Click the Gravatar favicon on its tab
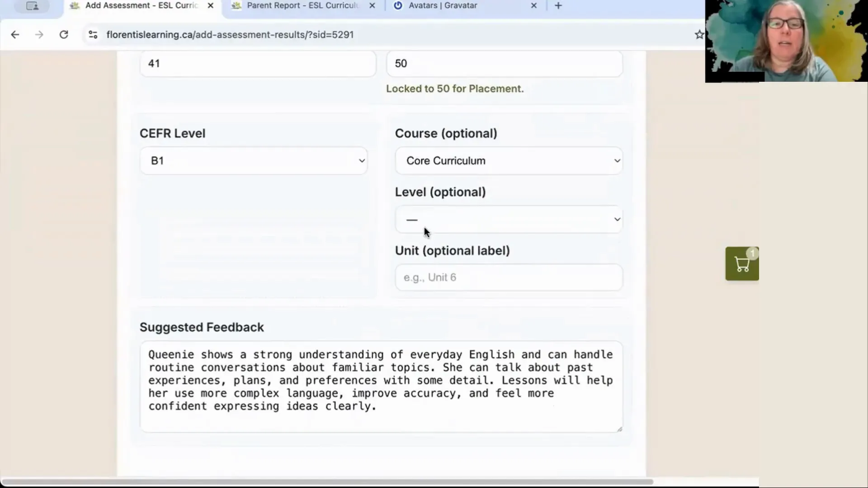Image resolution: width=868 pixels, height=488 pixels. click(x=398, y=6)
